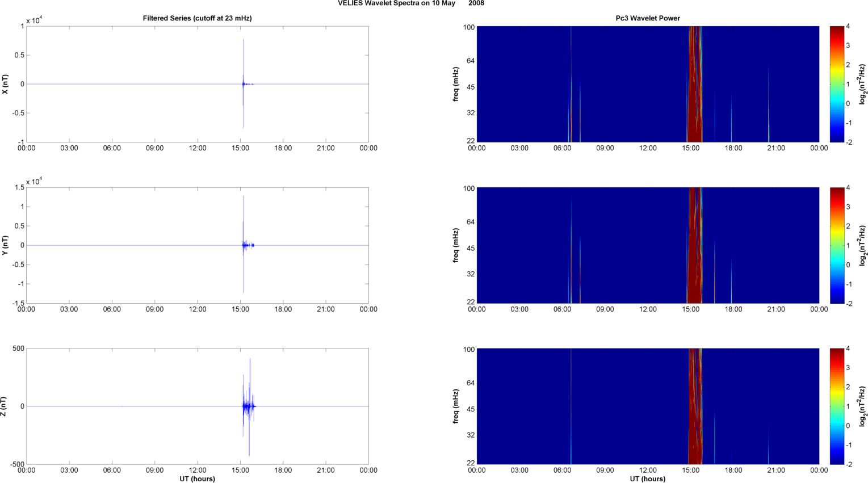Click the 'Y (nT)' axis label

pos(5,245)
